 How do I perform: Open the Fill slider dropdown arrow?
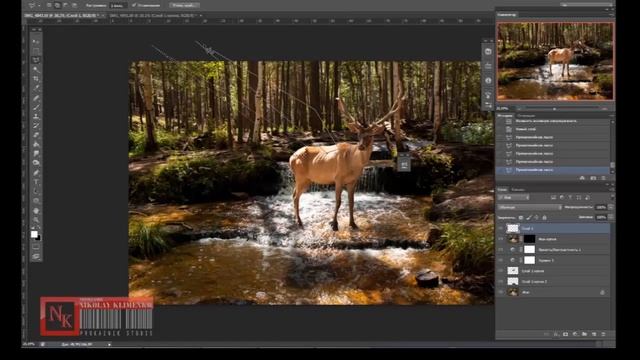(611, 218)
